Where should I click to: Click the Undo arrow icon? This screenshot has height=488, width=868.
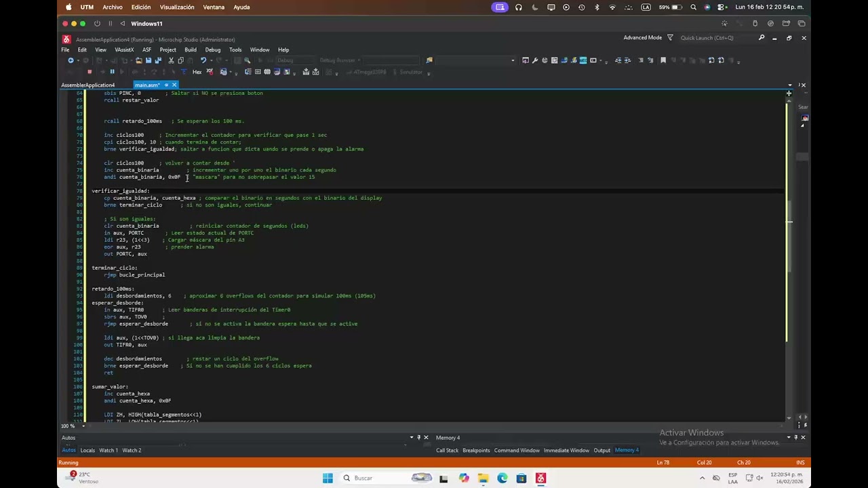[x=203, y=60]
